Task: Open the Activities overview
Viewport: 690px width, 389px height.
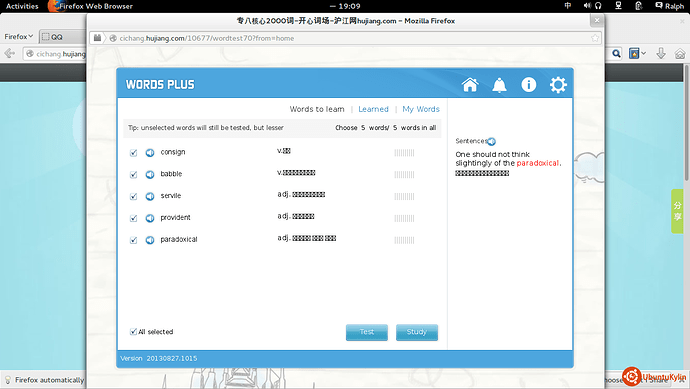Action: 22,6
